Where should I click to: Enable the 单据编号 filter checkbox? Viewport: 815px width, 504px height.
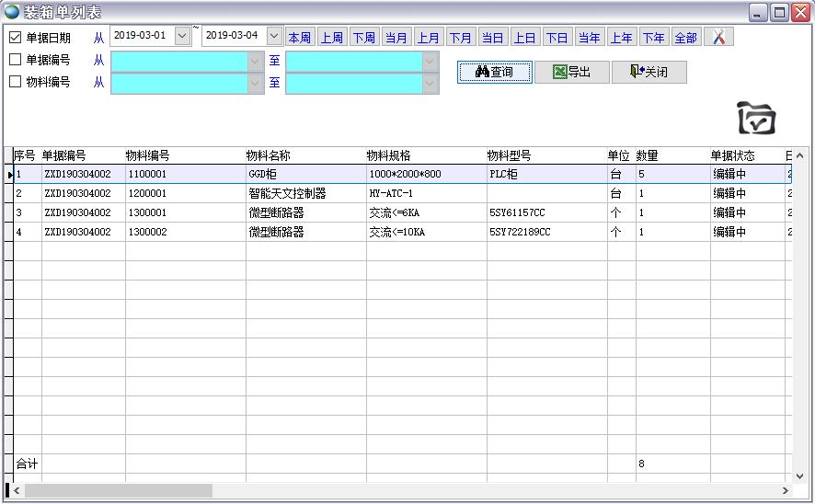[15, 60]
